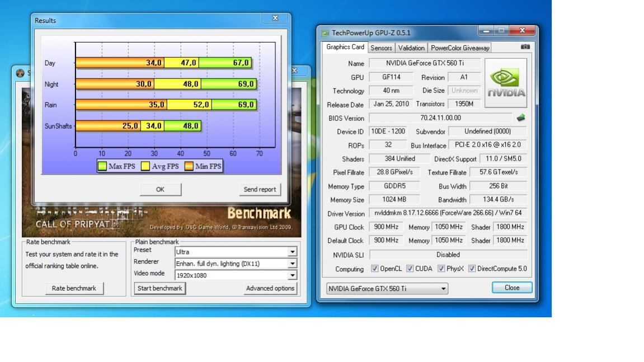Open the Video mode 1920x1080 dropdown
Screen dimensions: 644x362
236,275
